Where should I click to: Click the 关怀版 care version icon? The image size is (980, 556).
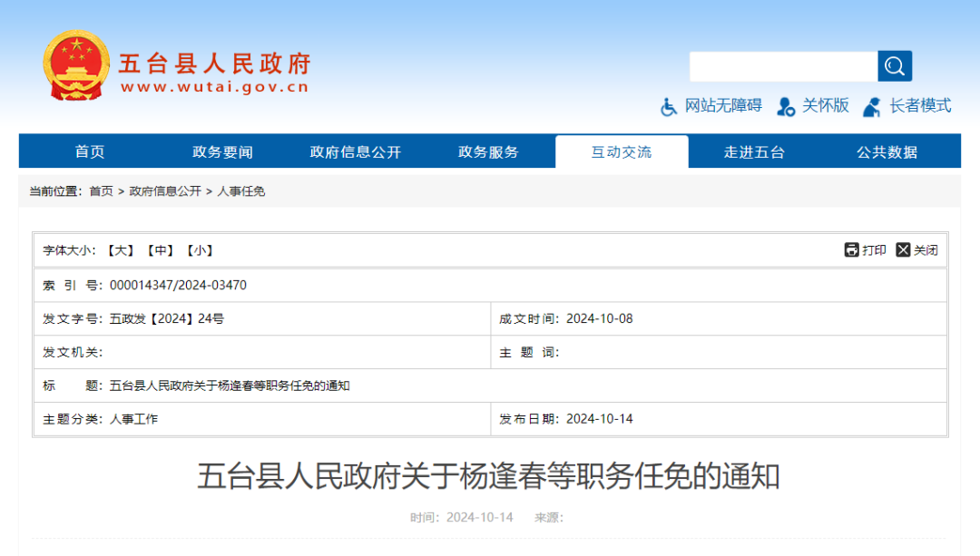(x=786, y=105)
